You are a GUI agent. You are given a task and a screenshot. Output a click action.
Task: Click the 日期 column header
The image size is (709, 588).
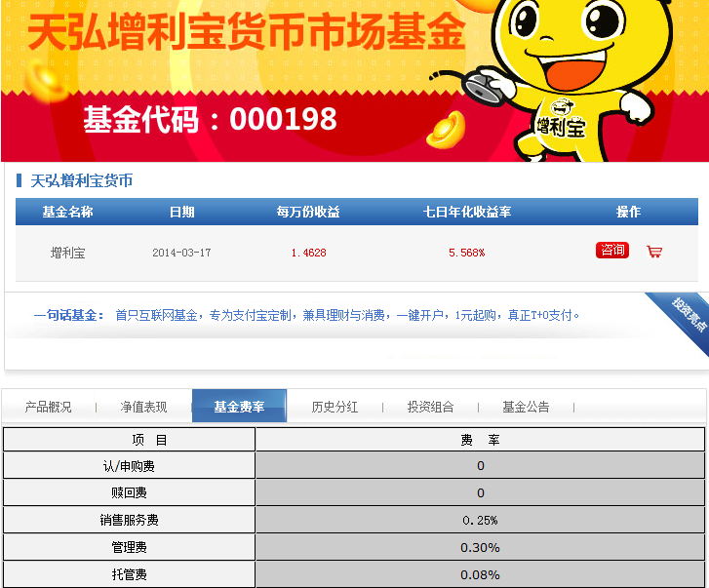(181, 212)
